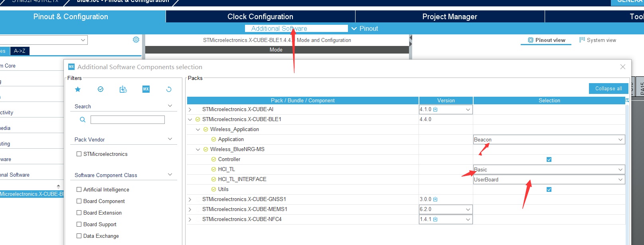
Task: Click status icon beside Utils
Action: [213, 189]
